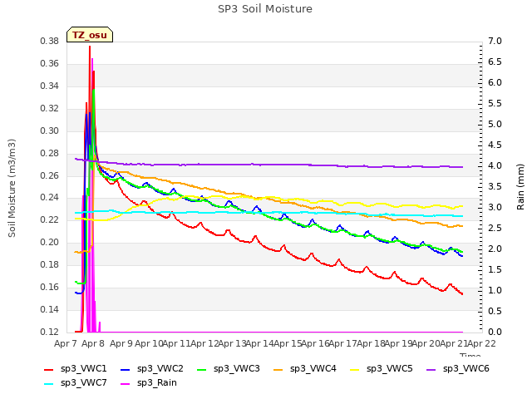
Task: Click the 0.38 left axis tick label
Action: tap(50, 41)
